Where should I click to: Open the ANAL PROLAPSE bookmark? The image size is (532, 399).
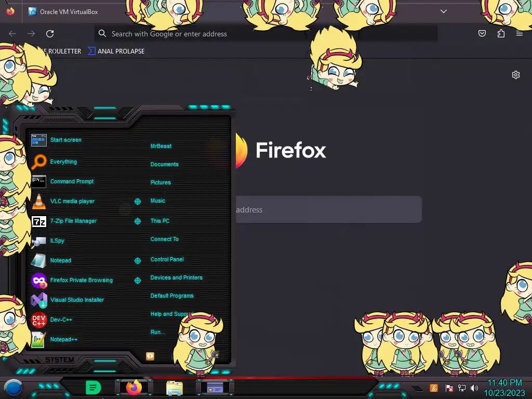click(116, 51)
